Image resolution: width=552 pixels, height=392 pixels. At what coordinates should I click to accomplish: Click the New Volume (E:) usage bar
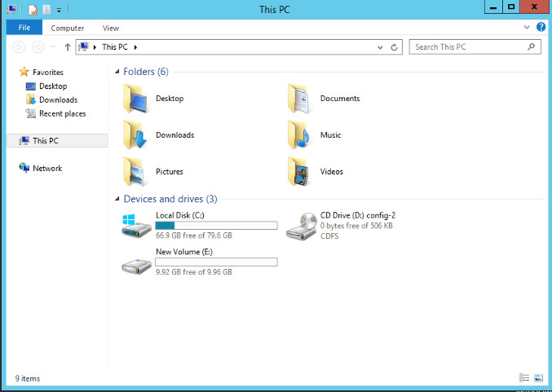pos(216,262)
